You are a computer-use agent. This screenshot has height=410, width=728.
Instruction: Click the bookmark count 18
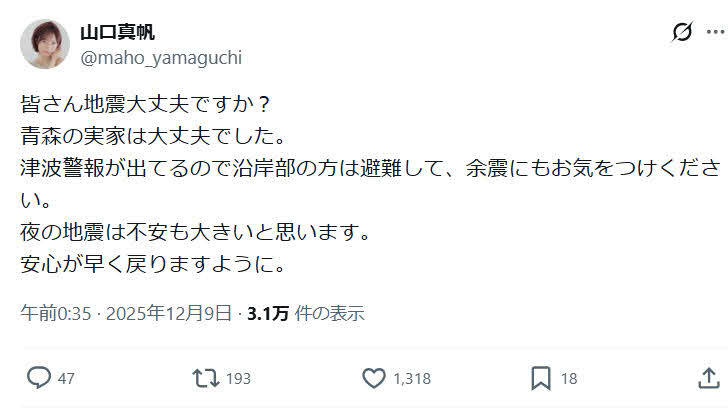(x=568, y=379)
